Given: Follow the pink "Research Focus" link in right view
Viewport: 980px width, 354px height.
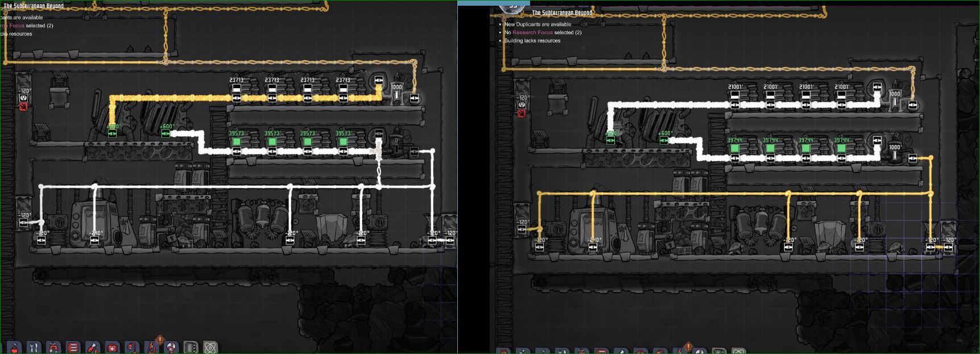Looking at the screenshot, I should (532, 32).
